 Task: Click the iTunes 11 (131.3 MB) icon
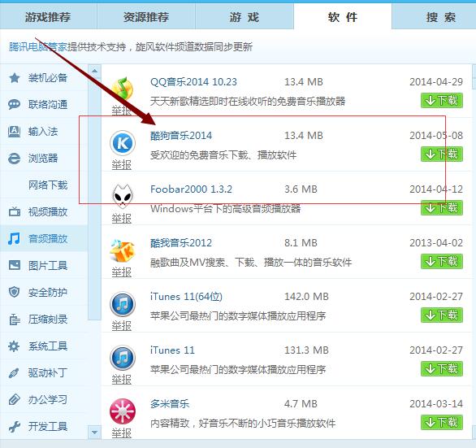pyautogui.click(x=123, y=358)
